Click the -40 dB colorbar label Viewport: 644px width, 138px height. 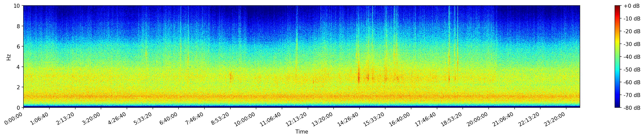pos(632,57)
